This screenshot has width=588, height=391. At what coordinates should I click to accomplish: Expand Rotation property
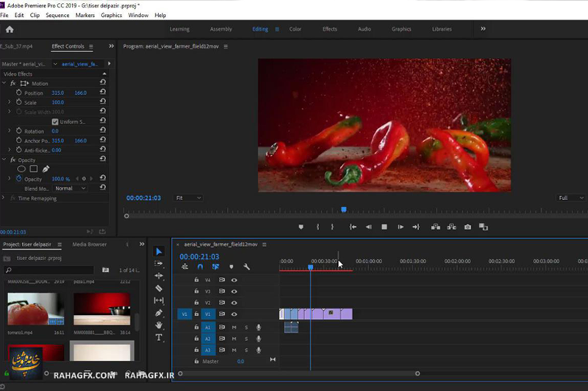pyautogui.click(x=10, y=131)
